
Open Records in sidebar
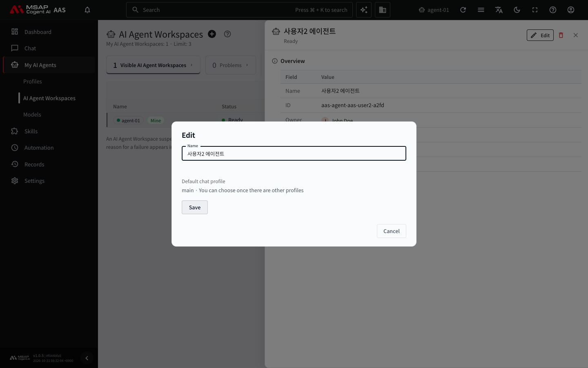49,164
